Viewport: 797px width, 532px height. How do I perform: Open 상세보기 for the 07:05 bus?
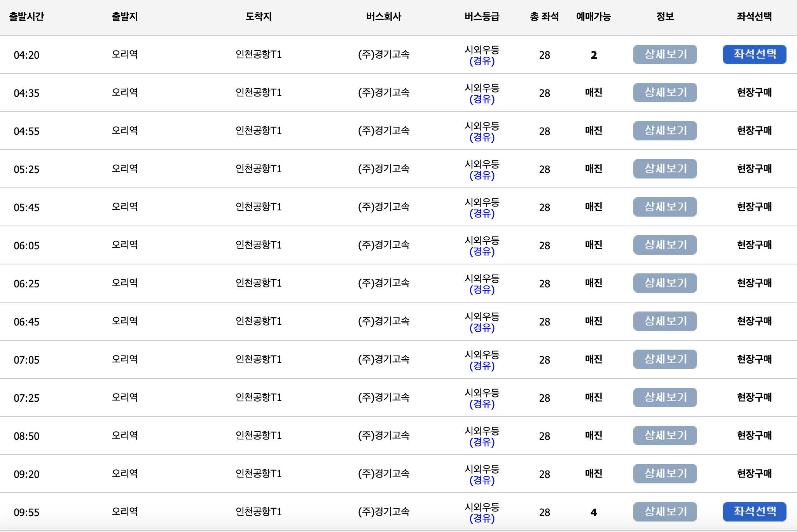(665, 359)
